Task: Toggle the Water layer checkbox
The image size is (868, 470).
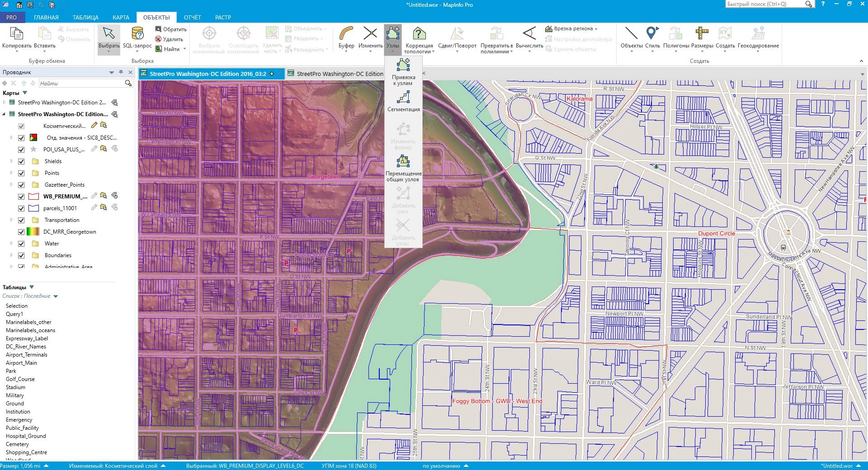Action: click(21, 244)
